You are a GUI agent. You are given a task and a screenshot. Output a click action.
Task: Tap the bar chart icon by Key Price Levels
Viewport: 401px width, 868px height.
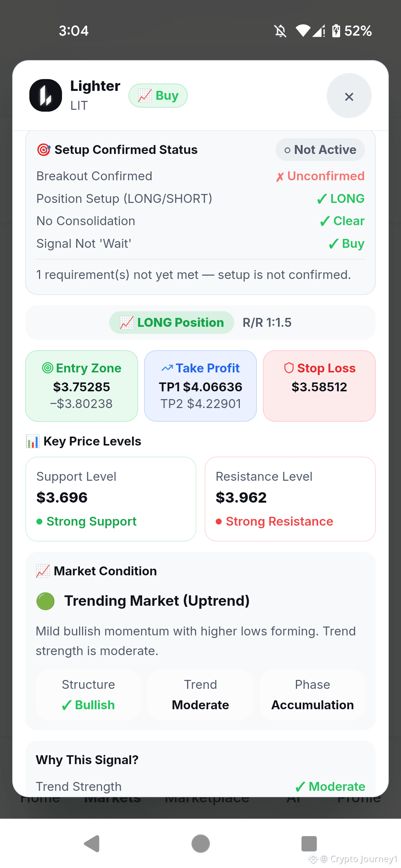pos(33,441)
